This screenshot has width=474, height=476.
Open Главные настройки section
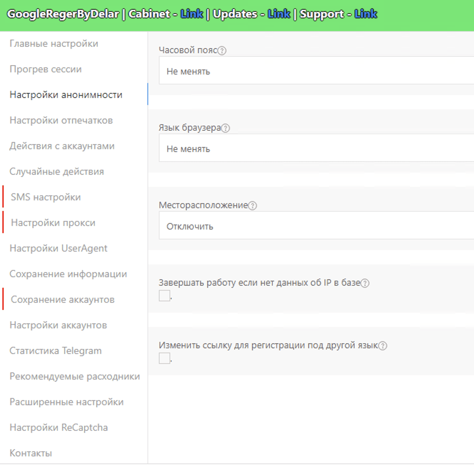(x=54, y=43)
